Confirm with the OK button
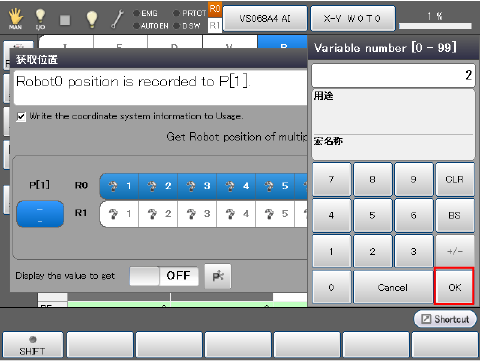Viewport: 480px width, 361px height. tap(454, 287)
